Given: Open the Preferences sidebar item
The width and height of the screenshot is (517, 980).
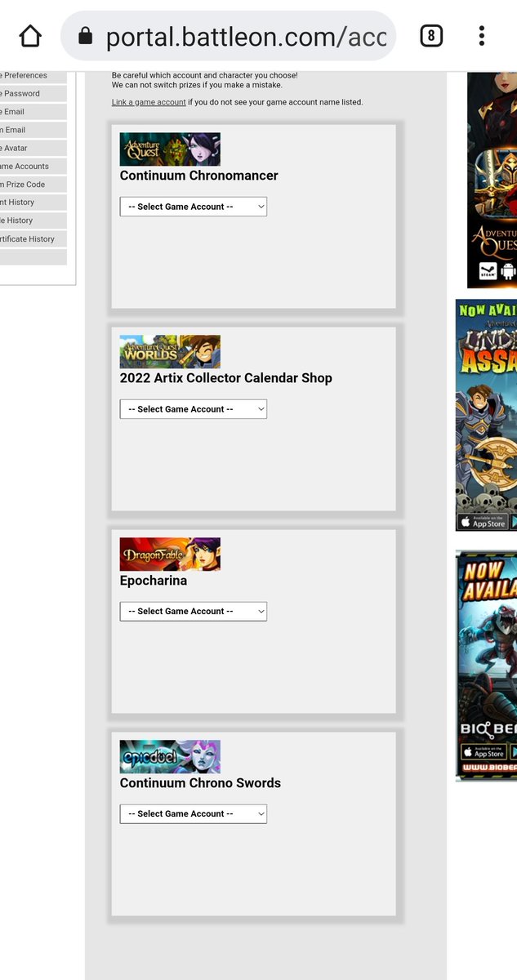Looking at the screenshot, I should (x=33, y=75).
